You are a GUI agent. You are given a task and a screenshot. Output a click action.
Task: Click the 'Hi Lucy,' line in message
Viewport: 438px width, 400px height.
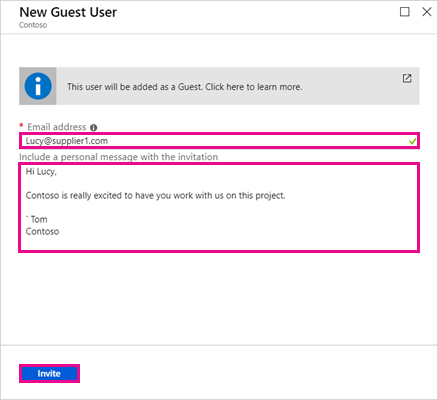coord(41,172)
